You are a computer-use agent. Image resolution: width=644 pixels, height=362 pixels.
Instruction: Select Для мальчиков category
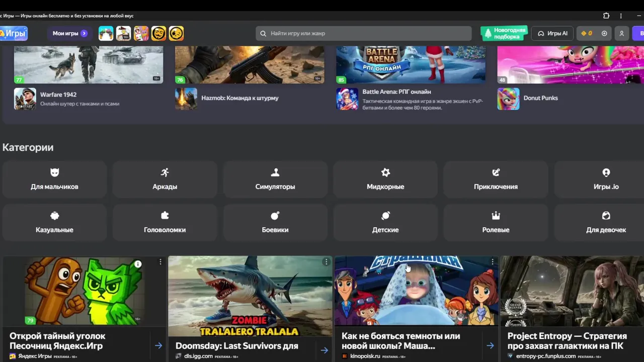(54, 179)
